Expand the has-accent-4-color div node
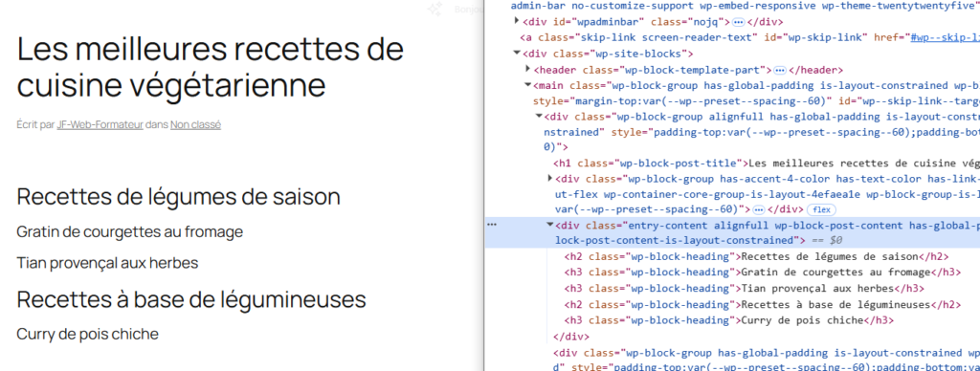The height and width of the screenshot is (371, 980). point(550,178)
